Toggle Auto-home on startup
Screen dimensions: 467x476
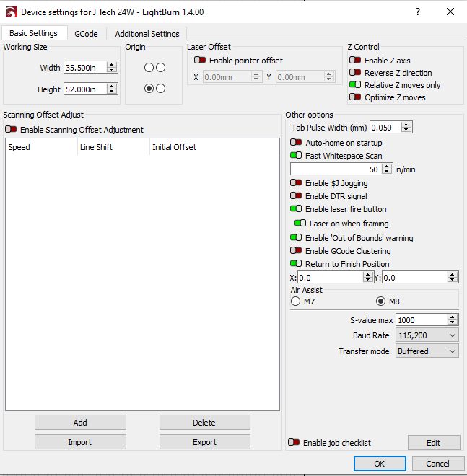pyautogui.click(x=296, y=143)
